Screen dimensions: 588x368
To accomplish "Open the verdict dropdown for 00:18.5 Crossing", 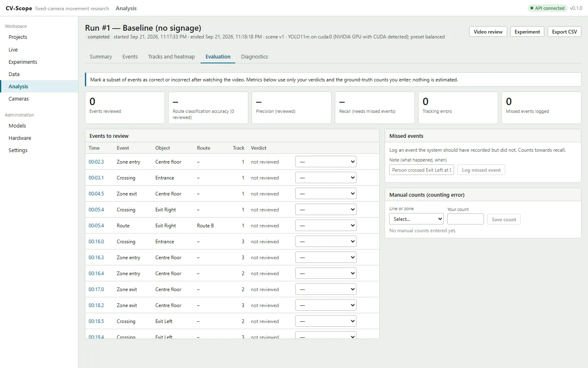I will pyautogui.click(x=326, y=321).
